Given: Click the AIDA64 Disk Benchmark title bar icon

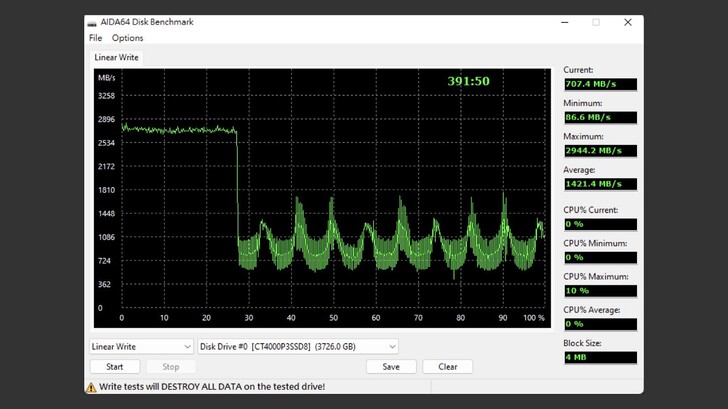Looking at the screenshot, I should pos(93,22).
